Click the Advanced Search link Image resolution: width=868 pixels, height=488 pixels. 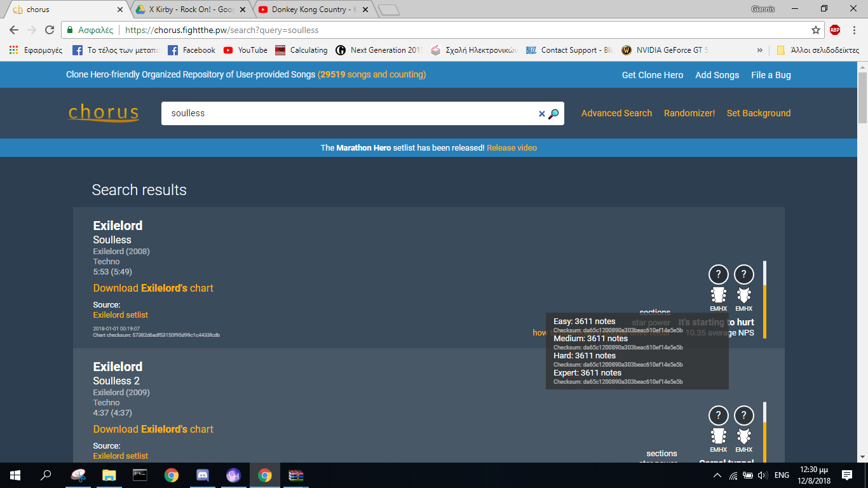(616, 113)
